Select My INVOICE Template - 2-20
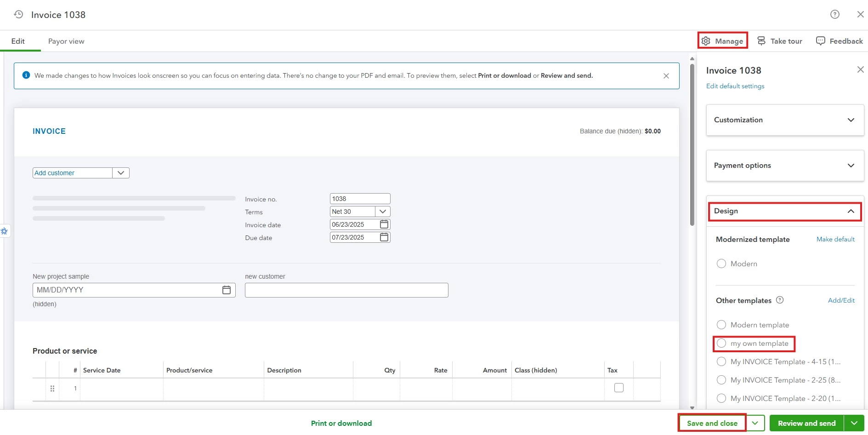Viewport: 868px width, 435px height. pos(721,398)
